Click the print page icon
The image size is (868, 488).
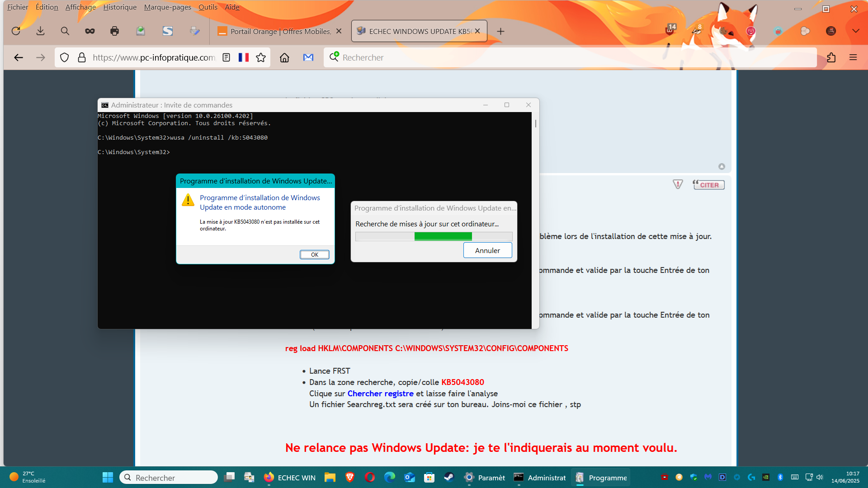(x=114, y=31)
